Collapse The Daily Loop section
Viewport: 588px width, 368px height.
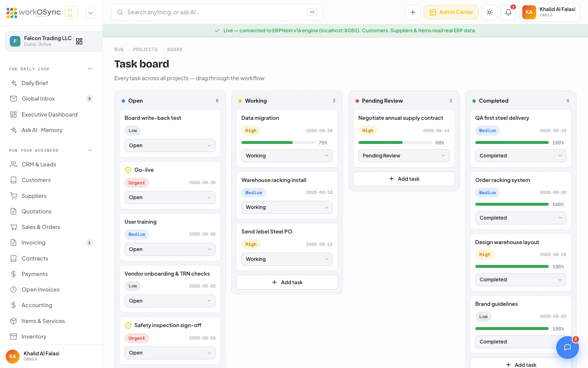pos(90,69)
